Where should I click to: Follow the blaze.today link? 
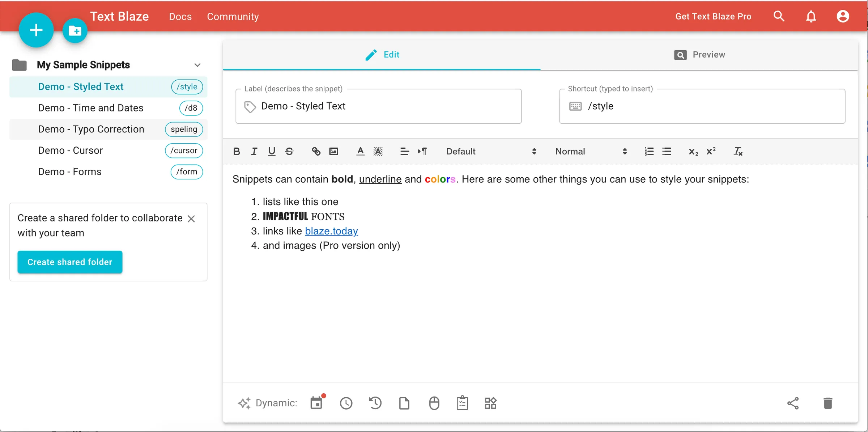click(x=331, y=231)
